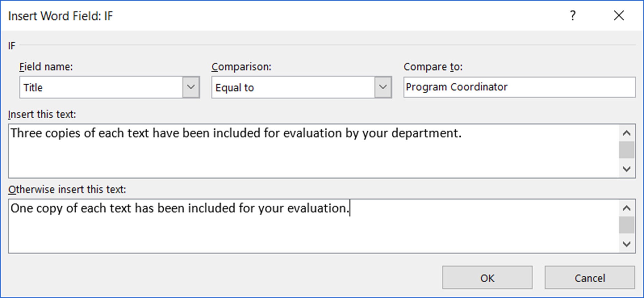The image size is (644, 298).
Task: Click scrollbar thumb of 'Insert this text' box
Action: tap(627, 150)
